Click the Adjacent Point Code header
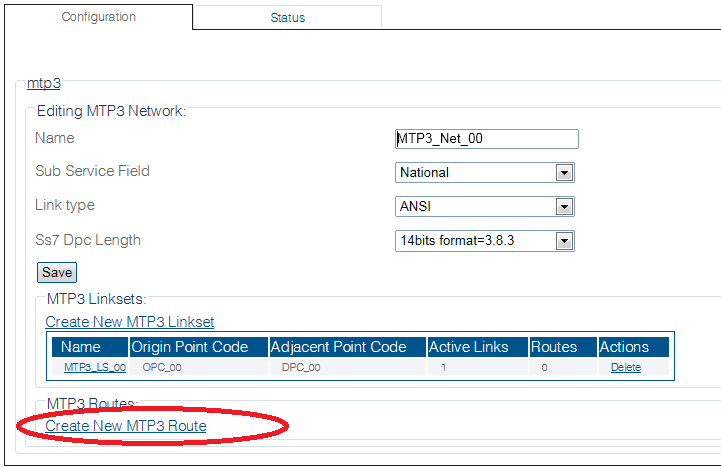Screen dimensions: 721x467 [348, 347]
